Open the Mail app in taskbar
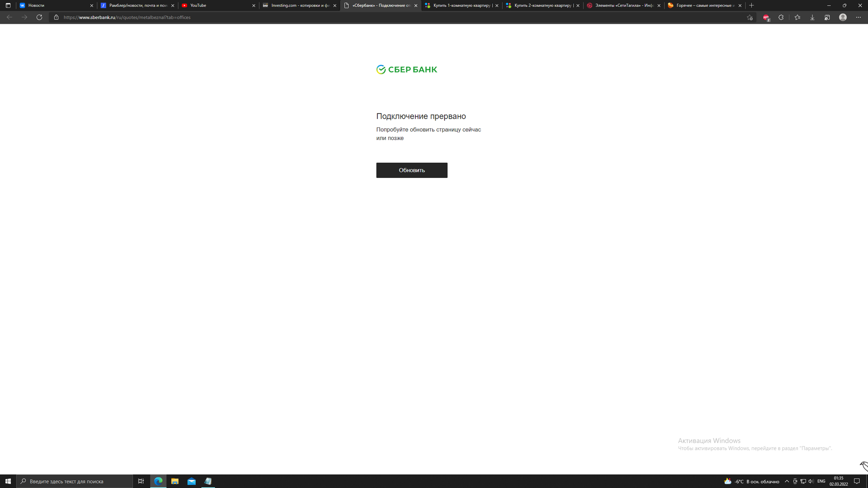 point(192,481)
